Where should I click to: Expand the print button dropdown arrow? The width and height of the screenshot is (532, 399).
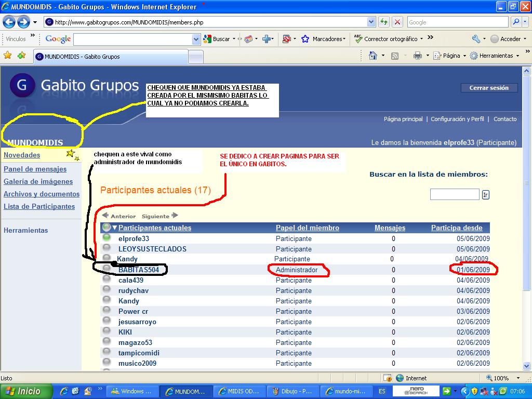click(428, 56)
